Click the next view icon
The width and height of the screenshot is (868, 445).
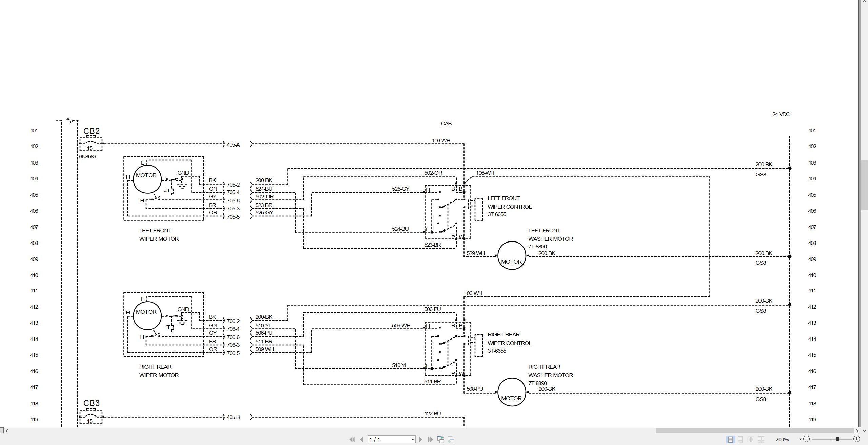[451, 439]
